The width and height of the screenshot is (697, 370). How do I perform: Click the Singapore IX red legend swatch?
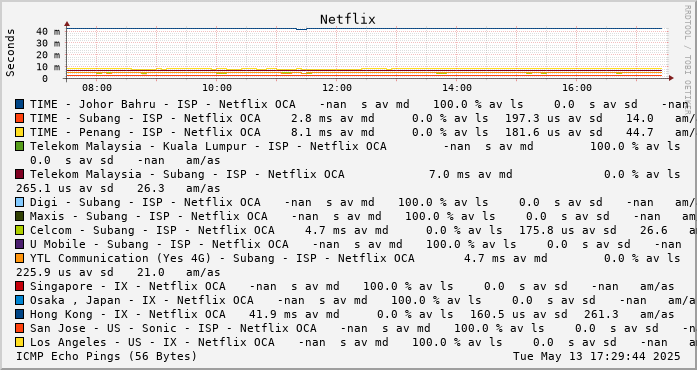20,286
